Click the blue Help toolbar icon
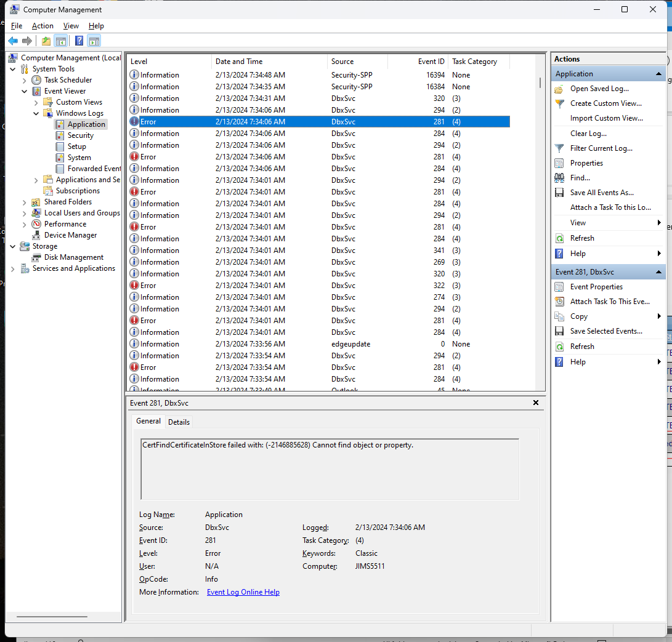The height and width of the screenshot is (642, 672). pyautogui.click(x=79, y=41)
